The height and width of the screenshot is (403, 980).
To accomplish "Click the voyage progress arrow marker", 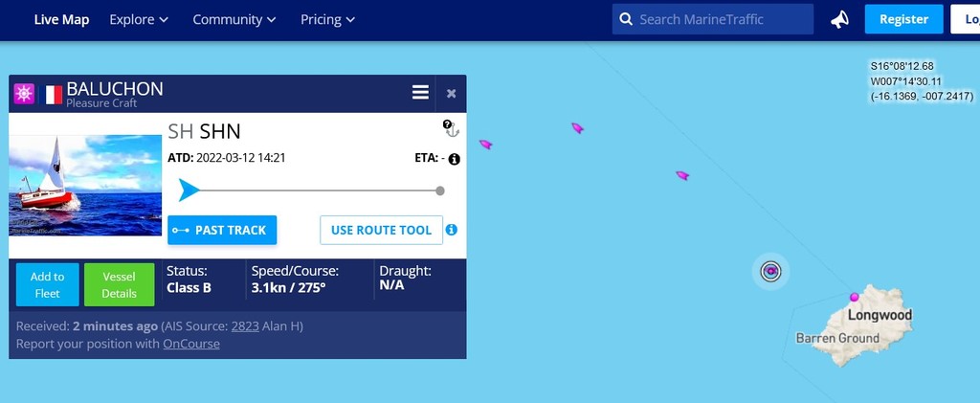I will (x=189, y=190).
